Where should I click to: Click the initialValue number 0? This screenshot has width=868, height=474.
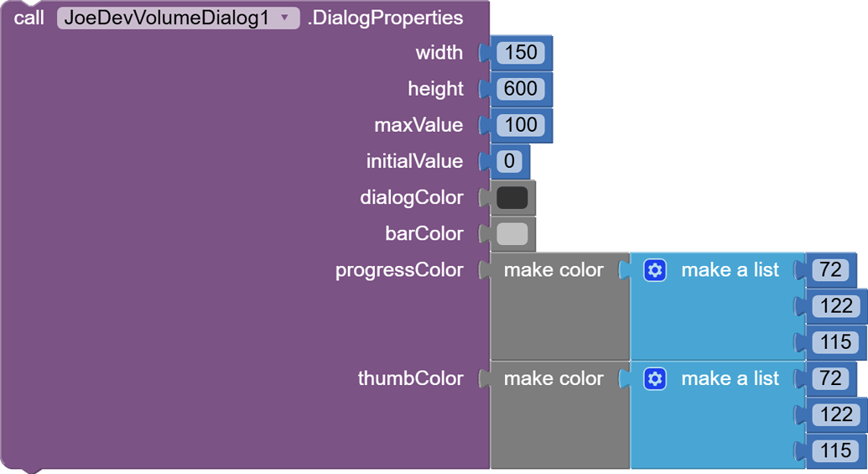coord(509,161)
